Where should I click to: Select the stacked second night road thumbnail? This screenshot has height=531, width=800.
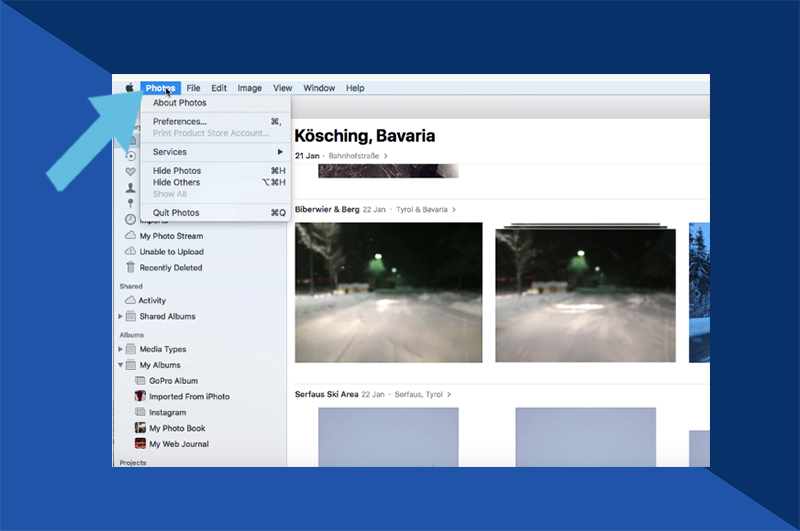586,293
